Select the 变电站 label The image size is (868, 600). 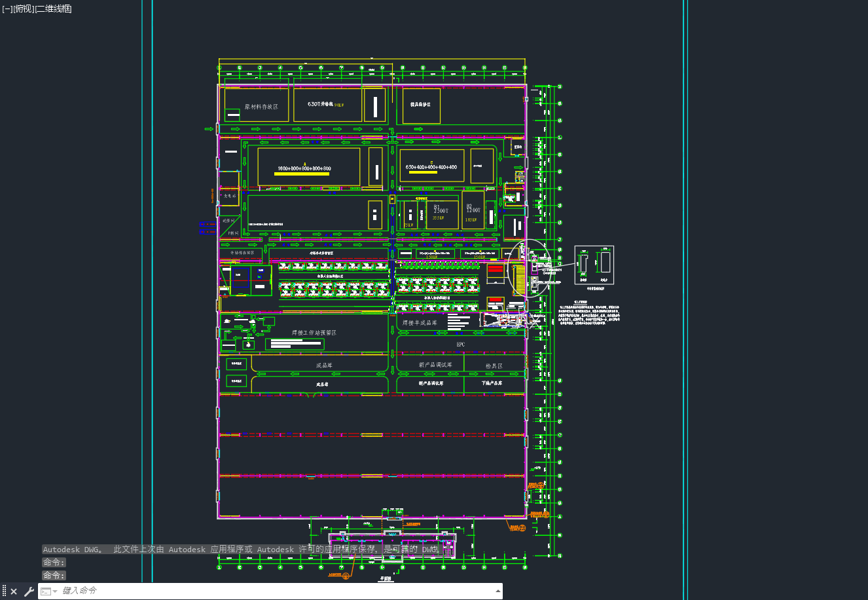230,196
